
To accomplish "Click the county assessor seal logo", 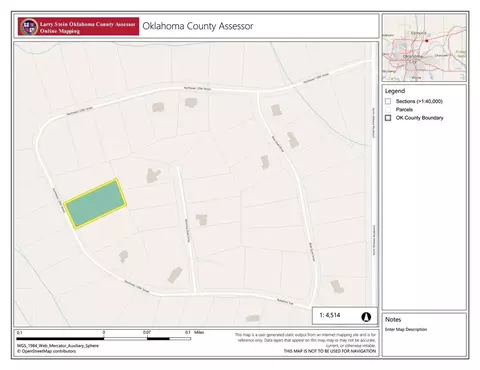I will point(29,27).
